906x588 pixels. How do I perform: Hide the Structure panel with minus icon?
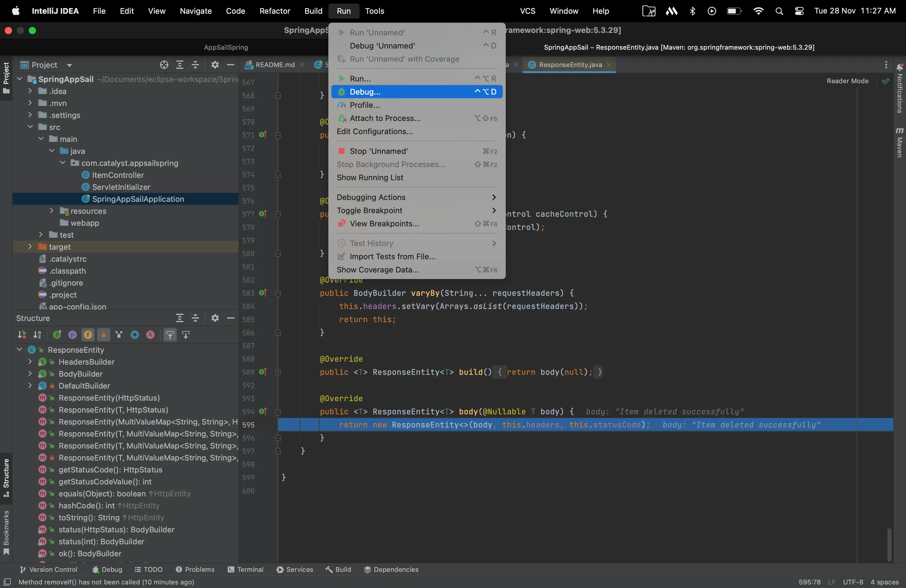pyautogui.click(x=231, y=318)
